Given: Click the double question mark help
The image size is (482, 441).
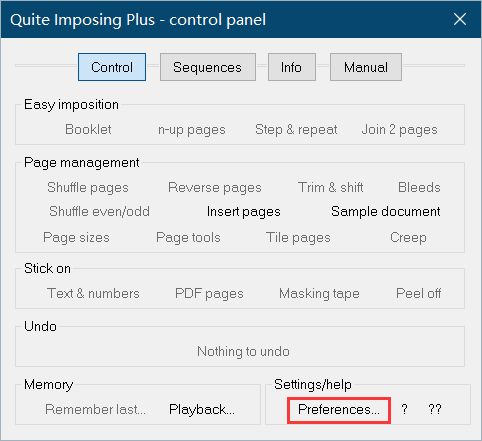Looking at the screenshot, I should tap(435, 410).
